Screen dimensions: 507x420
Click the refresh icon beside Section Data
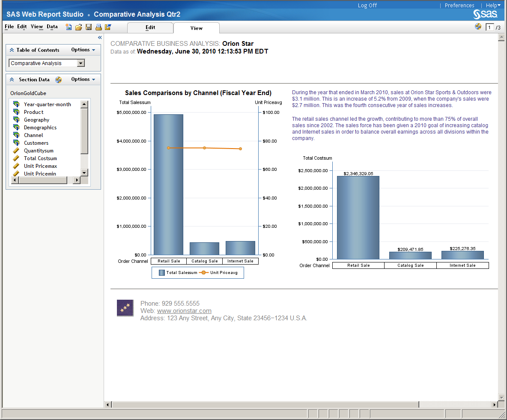click(x=59, y=80)
